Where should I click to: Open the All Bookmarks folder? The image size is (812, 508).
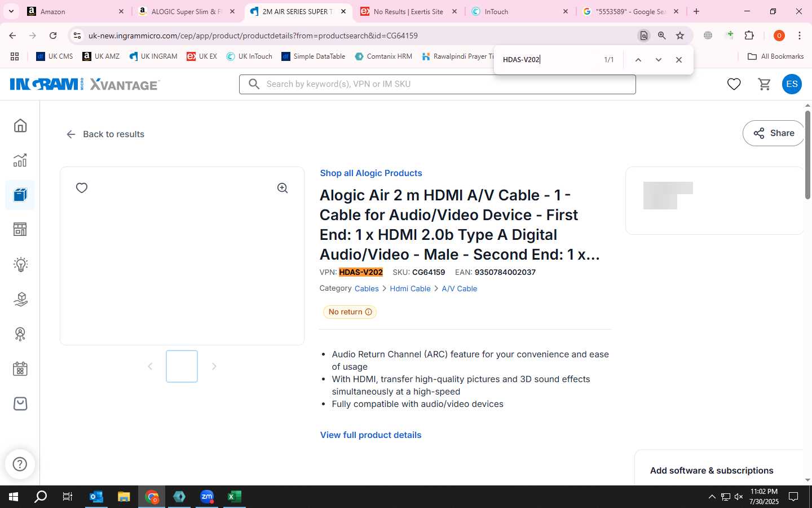click(x=775, y=56)
